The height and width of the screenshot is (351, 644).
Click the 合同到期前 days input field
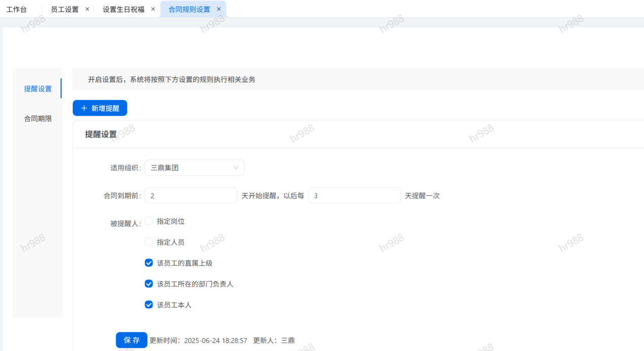tap(191, 196)
